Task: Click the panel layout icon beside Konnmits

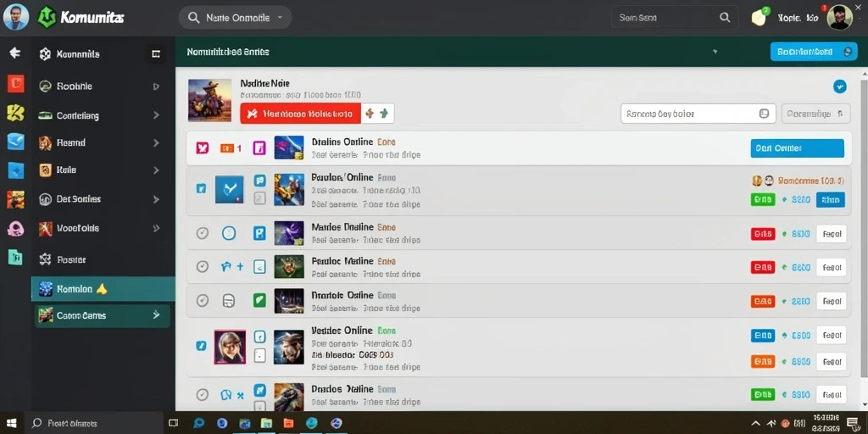Action: click(156, 53)
